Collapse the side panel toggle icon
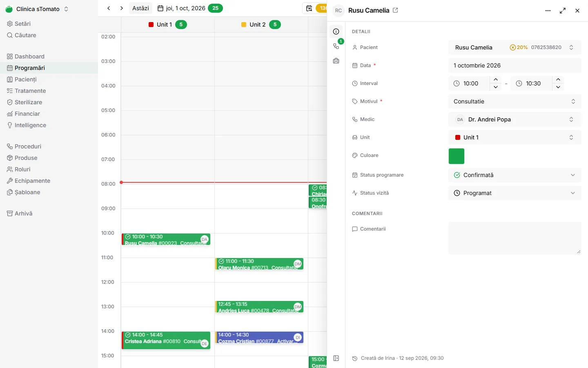Viewport: 588px width, 368px height. tap(336, 358)
